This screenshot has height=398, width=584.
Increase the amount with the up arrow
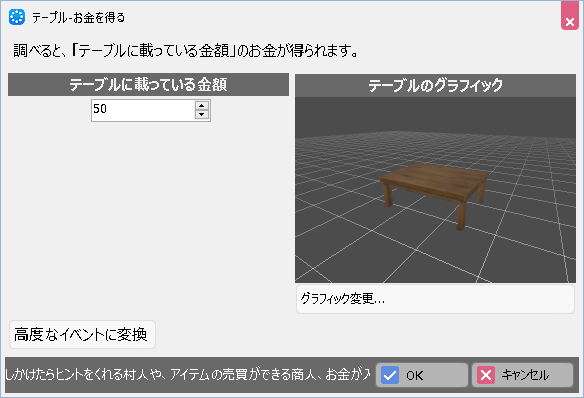pos(201,105)
